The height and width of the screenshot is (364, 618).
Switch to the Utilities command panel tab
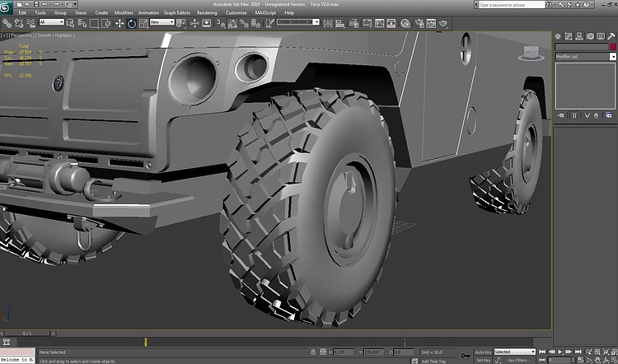(611, 36)
